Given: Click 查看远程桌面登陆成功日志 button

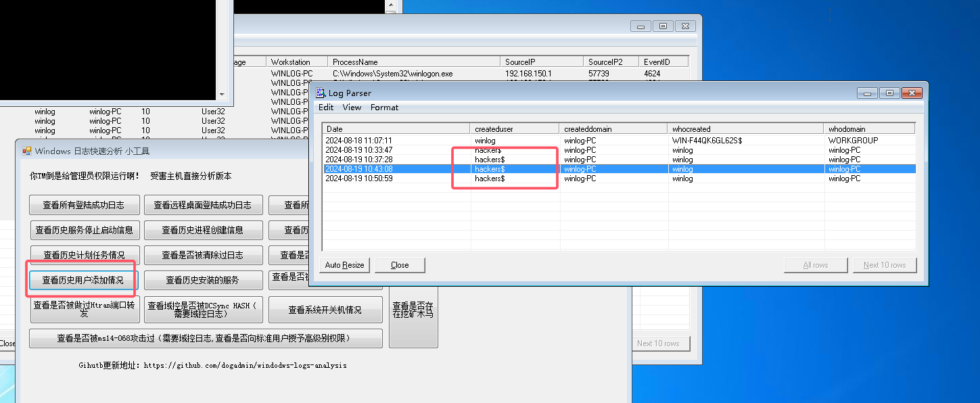Looking at the screenshot, I should click(x=202, y=205).
